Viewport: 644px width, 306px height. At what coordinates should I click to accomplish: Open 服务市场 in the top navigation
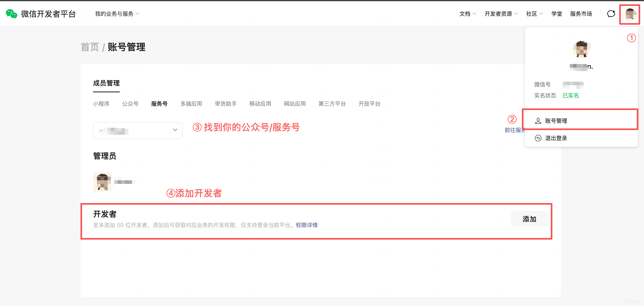click(581, 14)
